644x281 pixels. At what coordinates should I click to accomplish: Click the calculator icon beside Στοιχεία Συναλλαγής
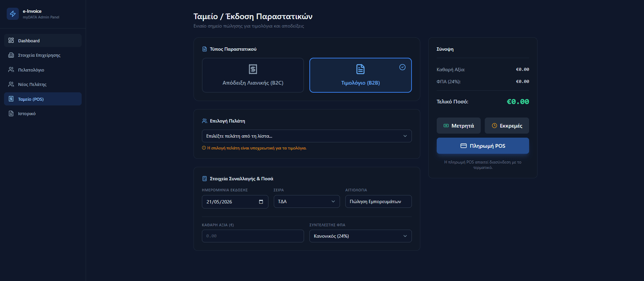click(205, 179)
